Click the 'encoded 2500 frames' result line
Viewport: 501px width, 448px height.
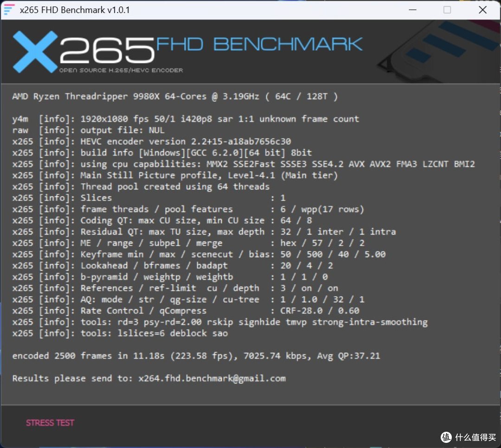coord(196,356)
